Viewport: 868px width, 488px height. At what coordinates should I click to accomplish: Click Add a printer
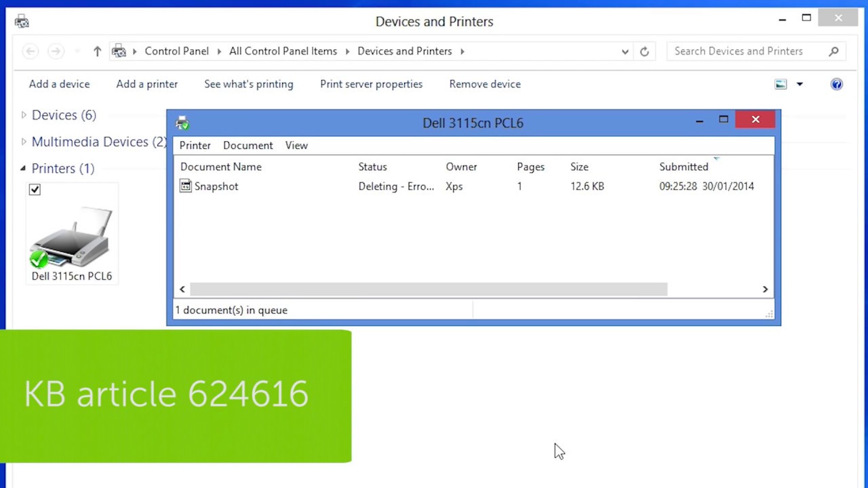[146, 84]
